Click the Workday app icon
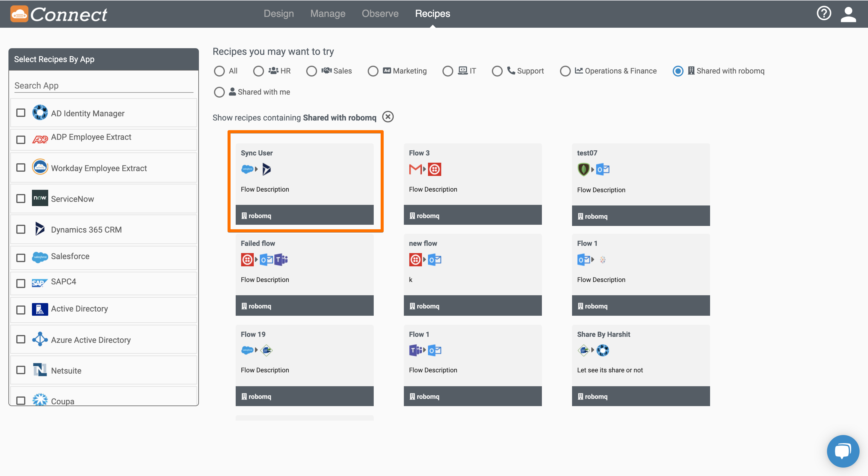The height and width of the screenshot is (476, 868). pos(40,167)
